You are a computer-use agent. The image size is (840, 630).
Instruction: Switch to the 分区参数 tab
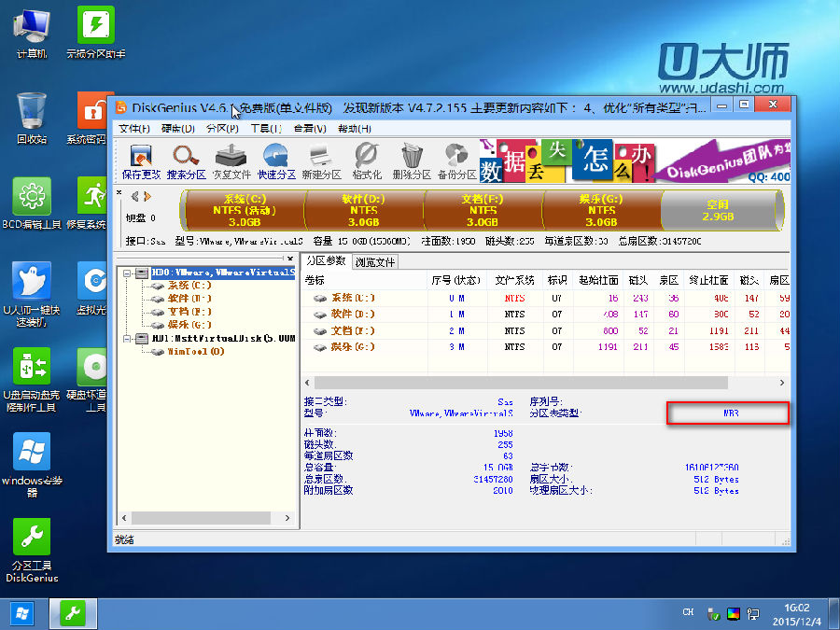tap(326, 261)
